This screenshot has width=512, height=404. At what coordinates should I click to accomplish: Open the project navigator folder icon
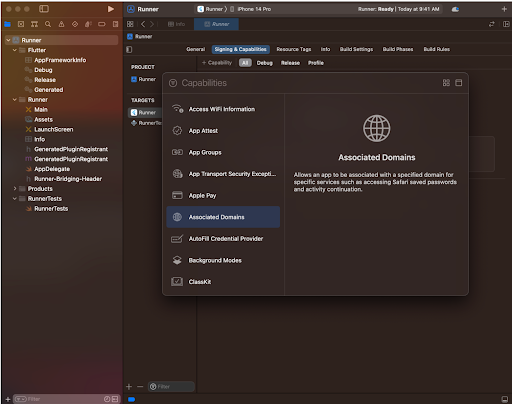tap(7, 24)
